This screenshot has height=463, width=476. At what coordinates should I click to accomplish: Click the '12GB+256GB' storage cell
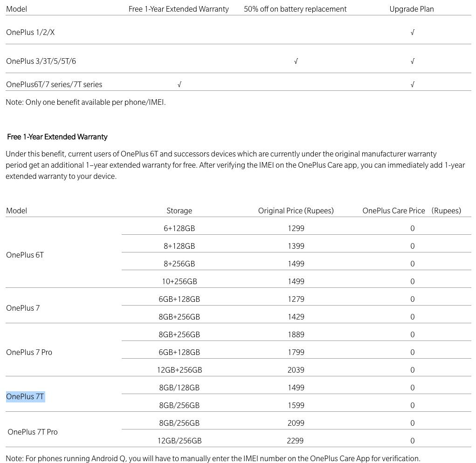[179, 370]
